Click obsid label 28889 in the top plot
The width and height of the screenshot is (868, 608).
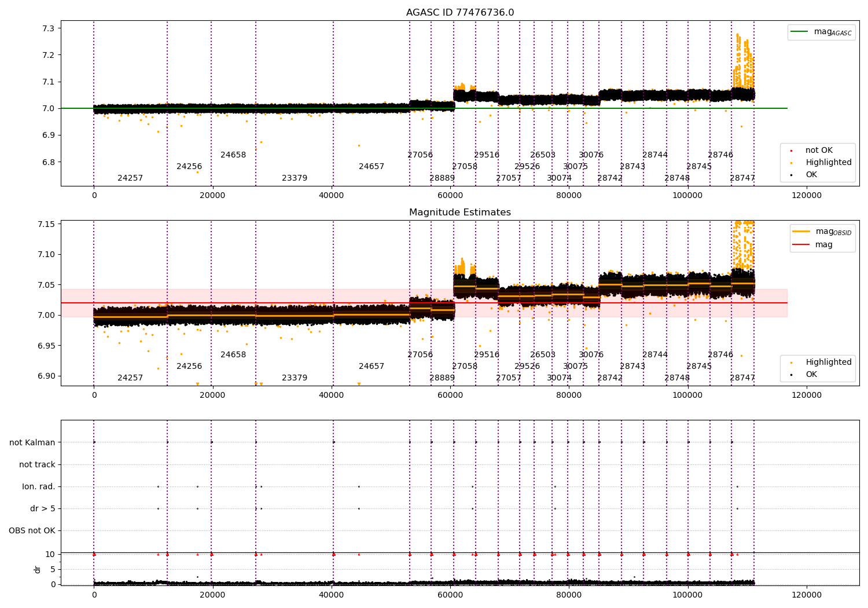442,178
